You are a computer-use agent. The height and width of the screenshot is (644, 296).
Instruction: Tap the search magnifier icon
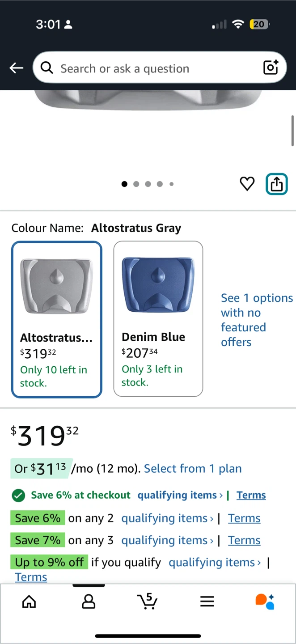[47, 68]
